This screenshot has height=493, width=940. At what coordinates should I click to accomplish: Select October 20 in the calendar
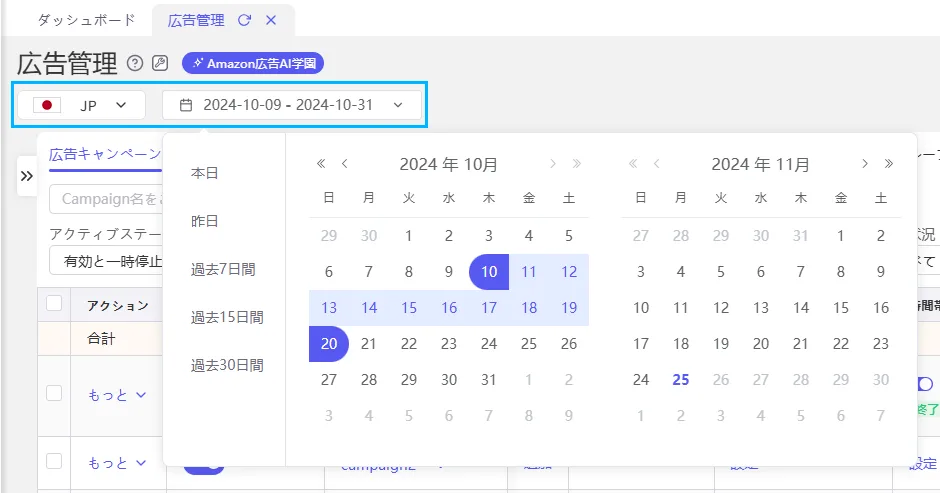(x=329, y=344)
